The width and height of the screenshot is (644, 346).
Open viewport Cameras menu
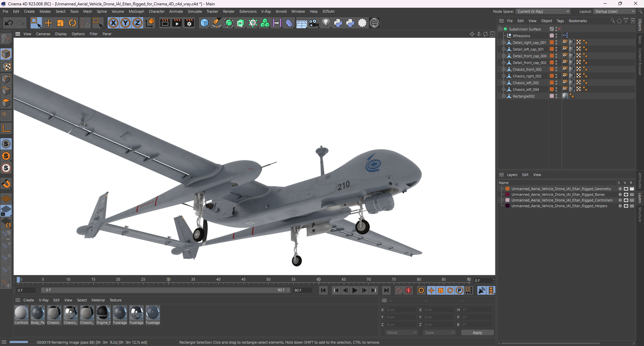pyautogui.click(x=43, y=34)
